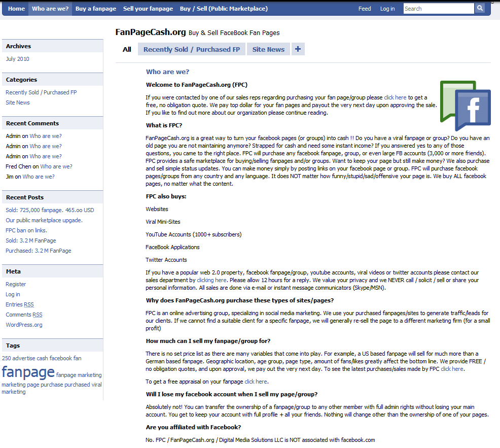Viewport: 500px width, 448px height.
Task: Click 'clicking here' to contact sales department
Action: 211,280
